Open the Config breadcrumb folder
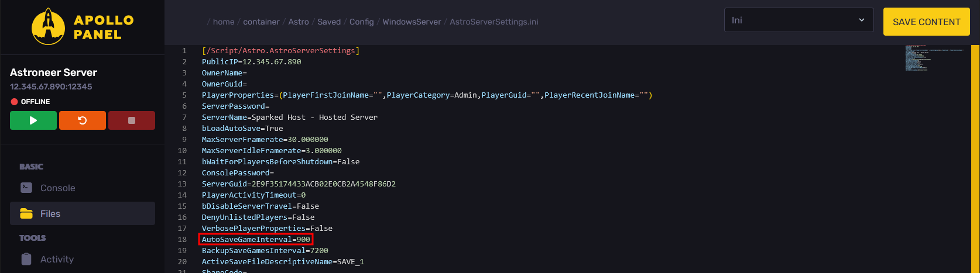Image resolution: width=980 pixels, height=273 pixels. pos(361,22)
